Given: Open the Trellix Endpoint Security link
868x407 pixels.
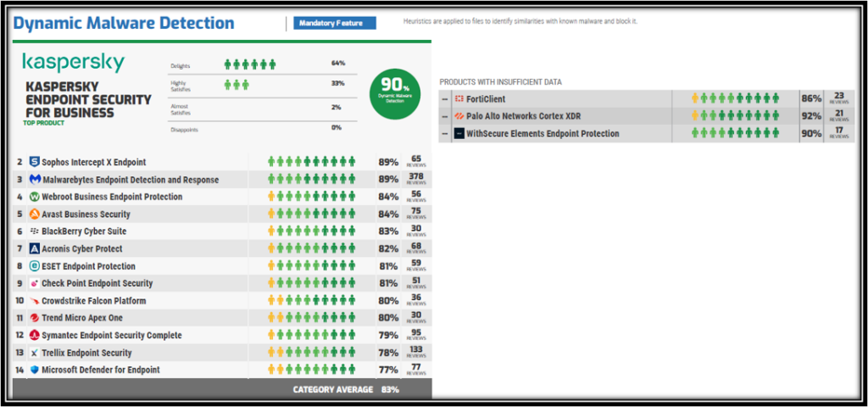Looking at the screenshot, I should pyautogui.click(x=86, y=353).
